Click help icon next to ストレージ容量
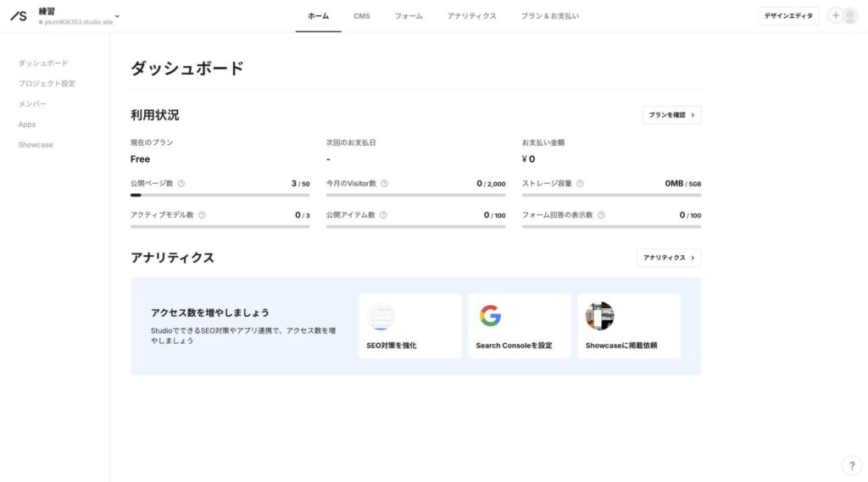The height and width of the screenshot is (482, 868). pos(580,183)
